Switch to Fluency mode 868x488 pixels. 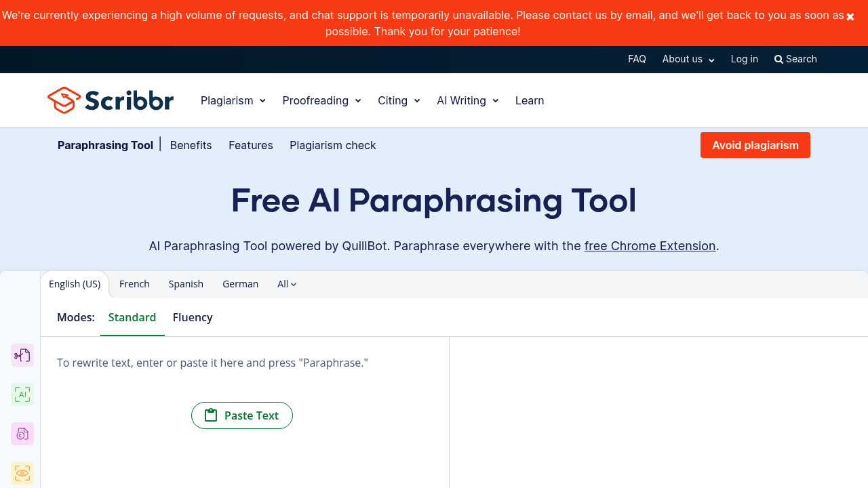tap(193, 317)
